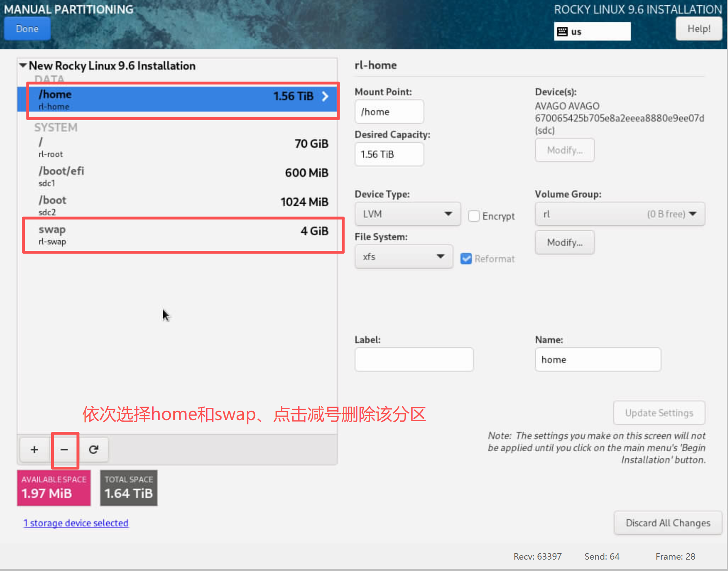Click the plus icon to add mount point
Viewport: 728px width, 571px height.
[x=34, y=449]
